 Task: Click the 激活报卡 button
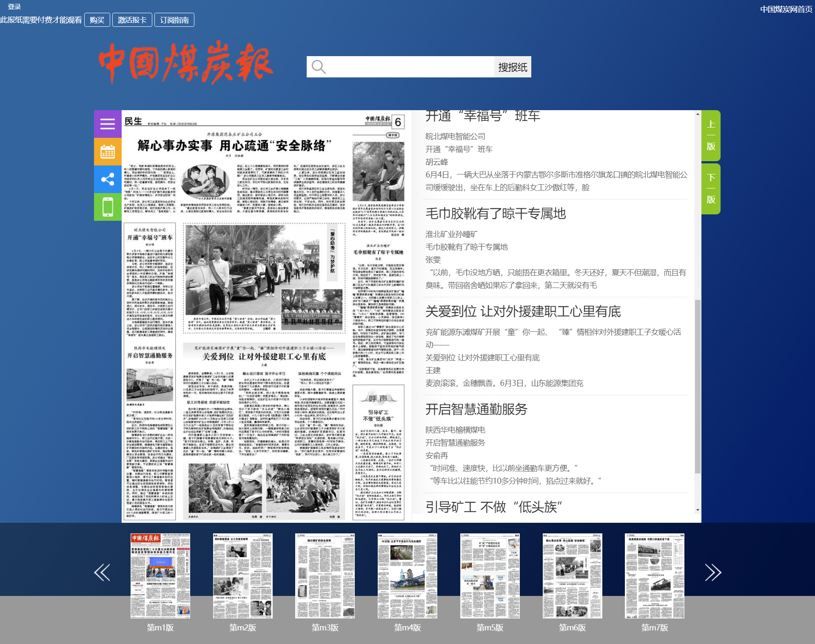pyautogui.click(x=132, y=20)
